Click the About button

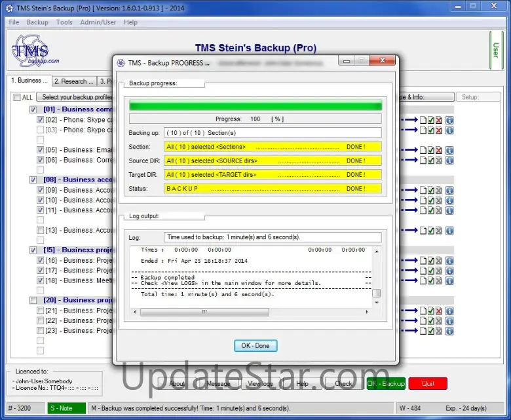point(177,383)
